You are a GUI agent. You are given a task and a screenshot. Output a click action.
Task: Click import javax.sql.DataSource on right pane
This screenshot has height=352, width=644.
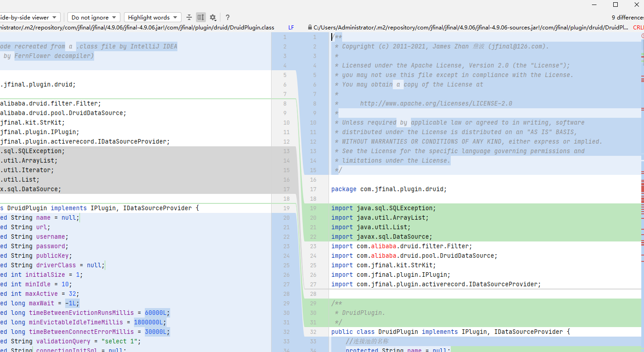pyautogui.click(x=382, y=236)
